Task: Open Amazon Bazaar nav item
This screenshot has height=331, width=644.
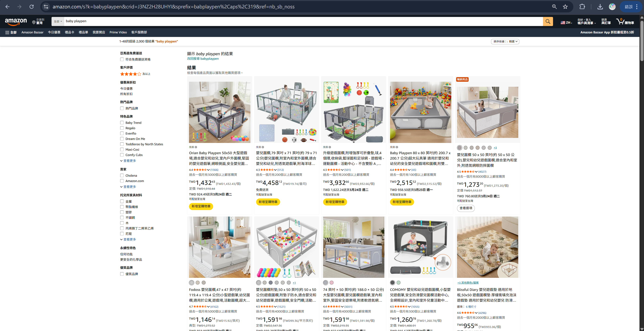Action: [x=33, y=33]
